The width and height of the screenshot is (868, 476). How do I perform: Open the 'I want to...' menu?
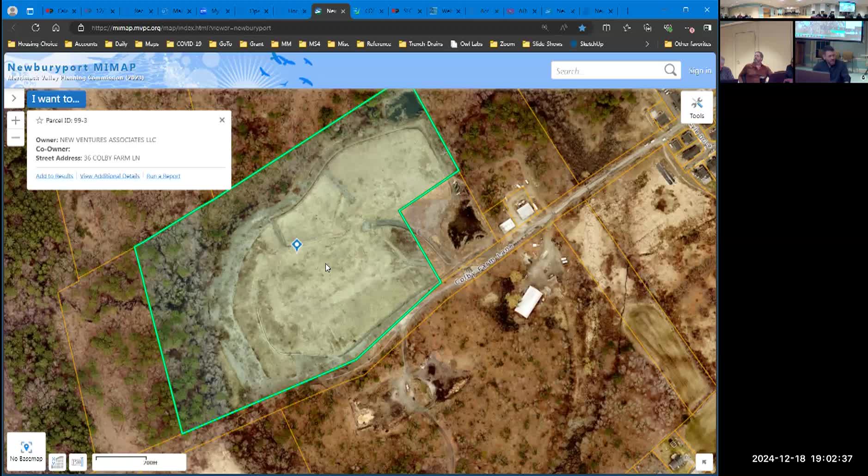pyautogui.click(x=56, y=99)
